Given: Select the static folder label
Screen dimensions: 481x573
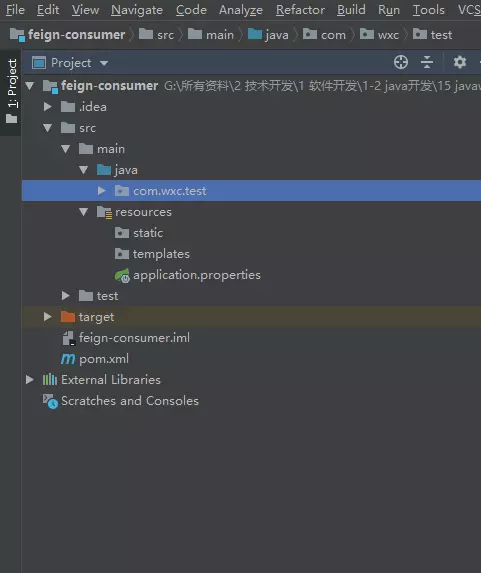Looking at the screenshot, I should tap(148, 233).
